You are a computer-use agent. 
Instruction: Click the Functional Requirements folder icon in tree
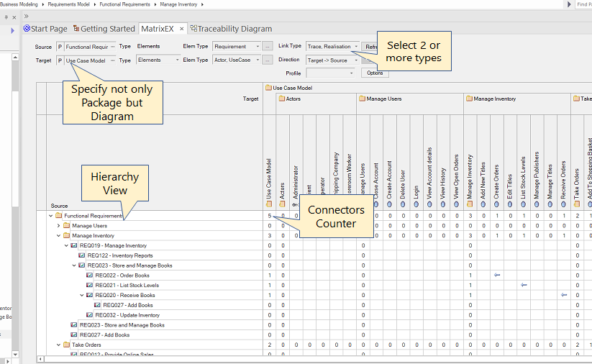coord(59,216)
